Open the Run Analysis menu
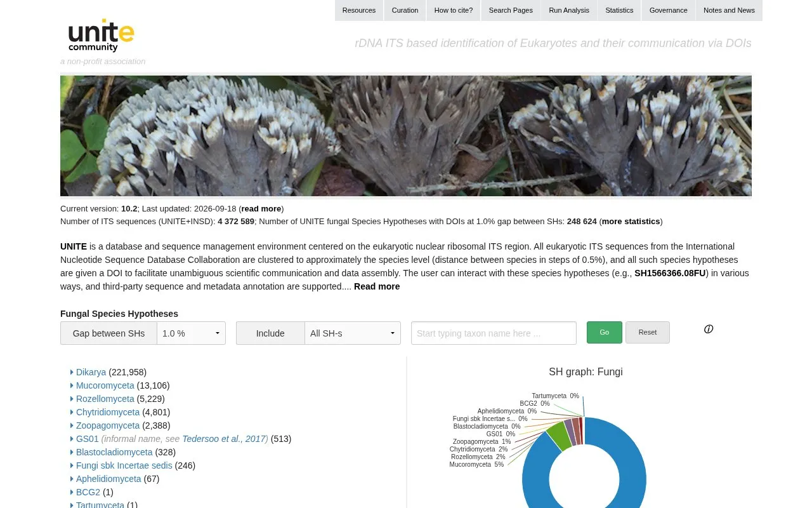The width and height of the screenshot is (812, 508). (x=569, y=10)
